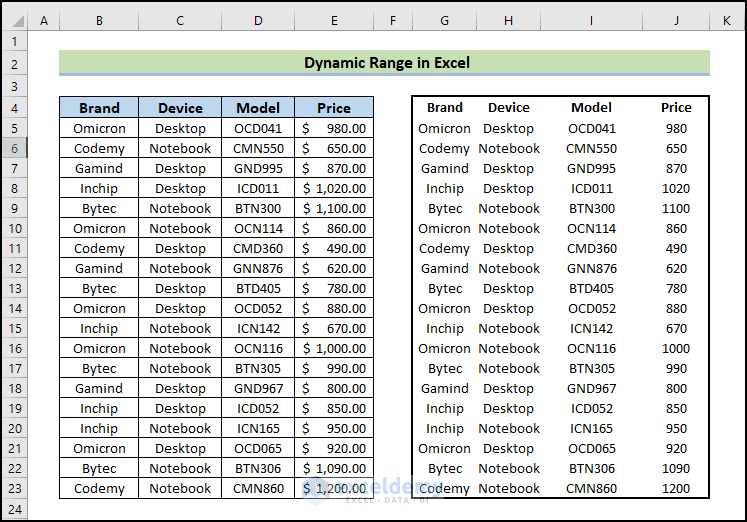Select the '880' value in column J
Image resolution: width=747 pixels, height=522 pixels.
[x=676, y=308]
